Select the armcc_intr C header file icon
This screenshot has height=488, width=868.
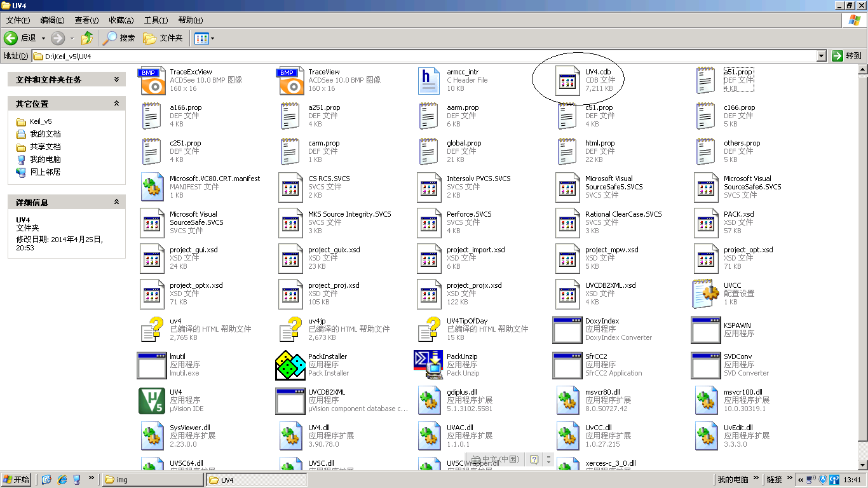[429, 81]
